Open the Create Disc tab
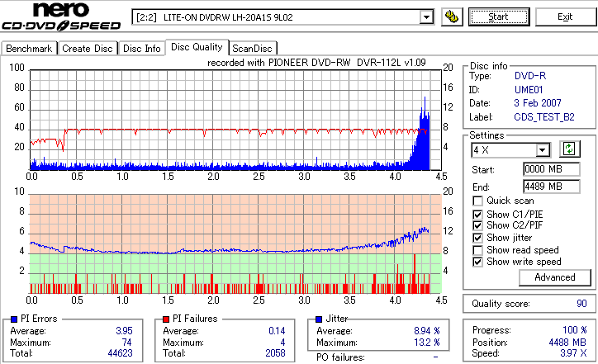The height and width of the screenshot is (364, 598). click(88, 49)
